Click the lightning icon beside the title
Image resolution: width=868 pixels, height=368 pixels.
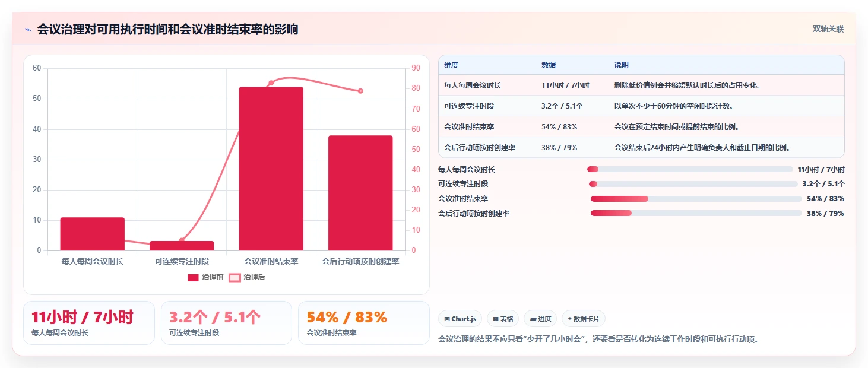click(28, 30)
